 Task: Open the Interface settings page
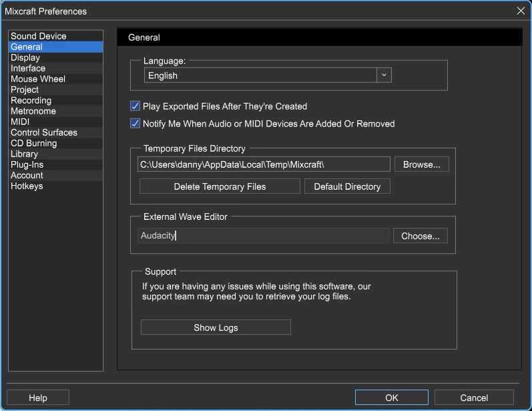[55, 68]
